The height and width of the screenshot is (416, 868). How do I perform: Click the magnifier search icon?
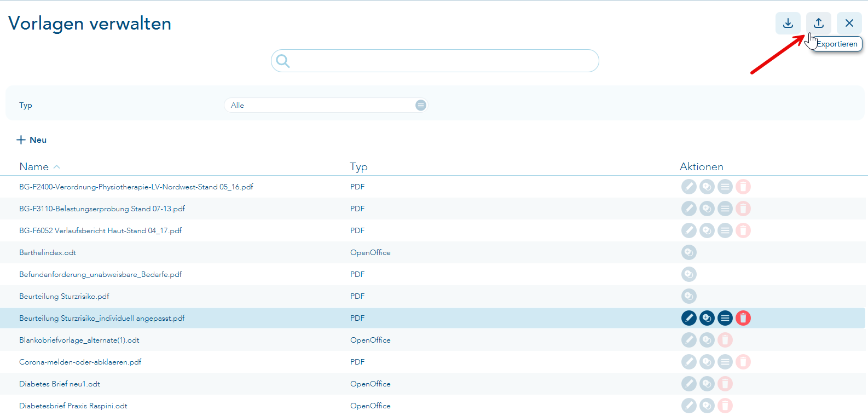point(283,61)
